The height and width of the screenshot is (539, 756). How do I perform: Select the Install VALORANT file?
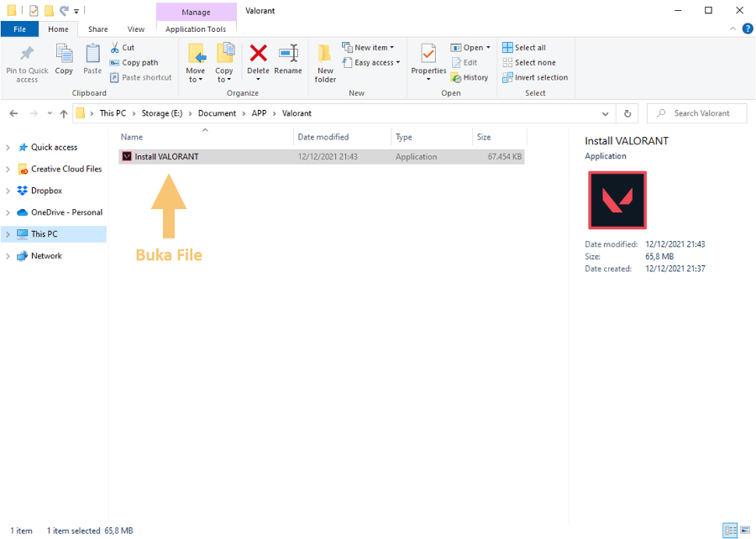322,157
